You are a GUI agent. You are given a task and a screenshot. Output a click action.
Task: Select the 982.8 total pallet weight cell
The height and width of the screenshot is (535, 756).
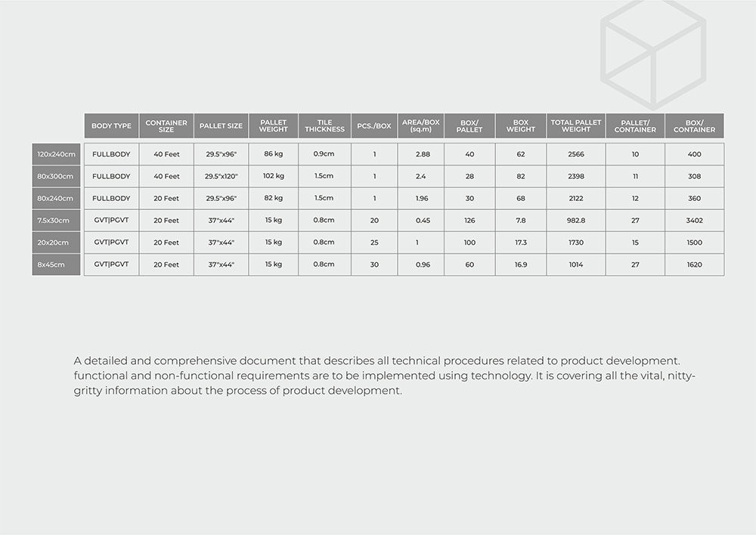[576, 221]
